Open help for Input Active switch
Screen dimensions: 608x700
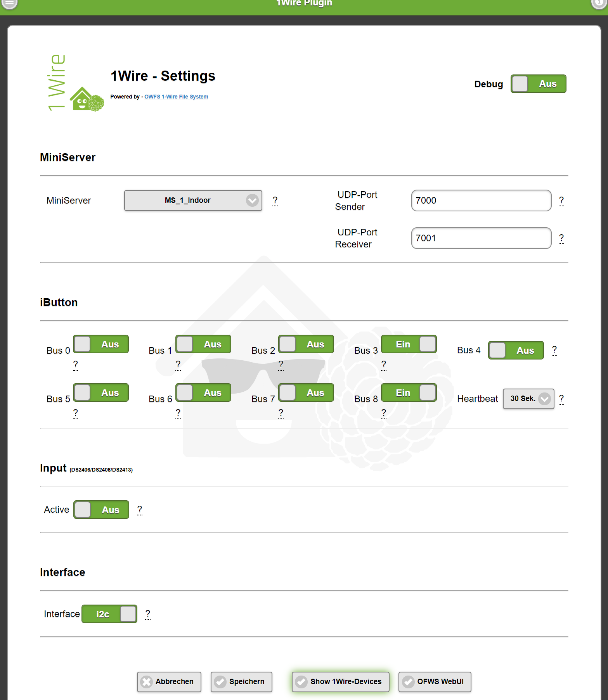140,510
